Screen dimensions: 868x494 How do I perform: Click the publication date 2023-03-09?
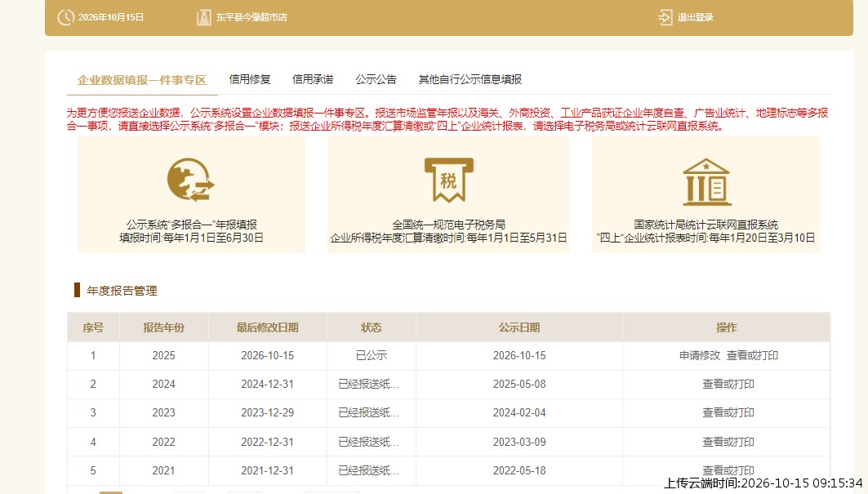[519, 442]
